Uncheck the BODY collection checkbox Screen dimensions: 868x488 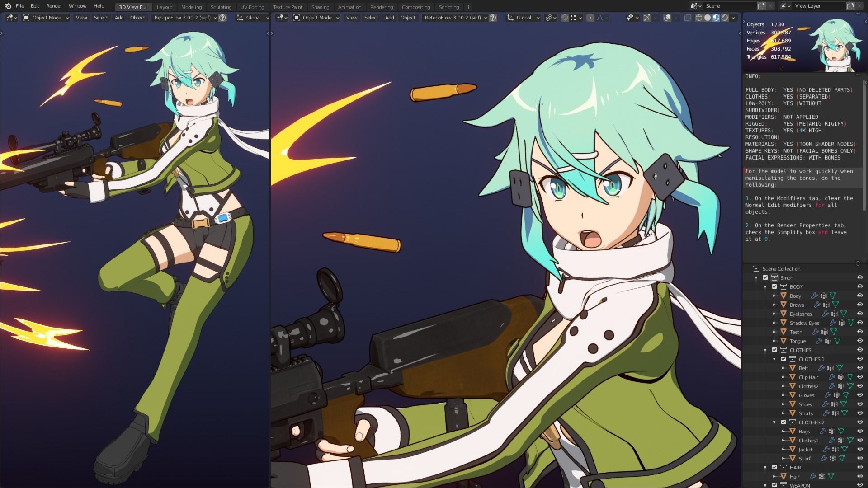(774, 286)
